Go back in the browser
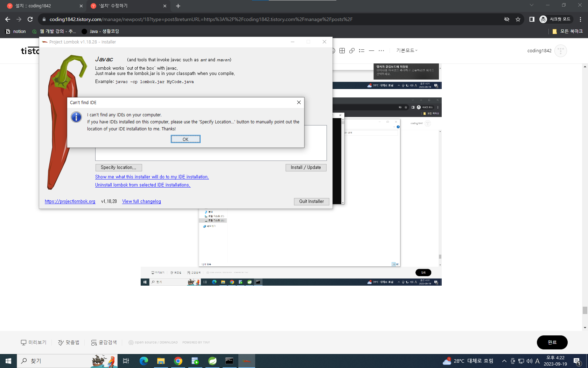This screenshot has height=368, width=588. (8, 19)
